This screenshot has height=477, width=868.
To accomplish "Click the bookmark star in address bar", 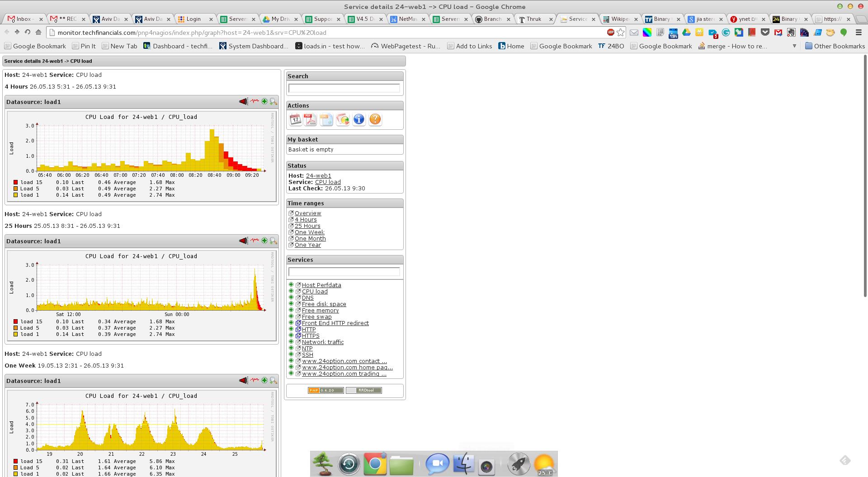I will pyautogui.click(x=621, y=33).
